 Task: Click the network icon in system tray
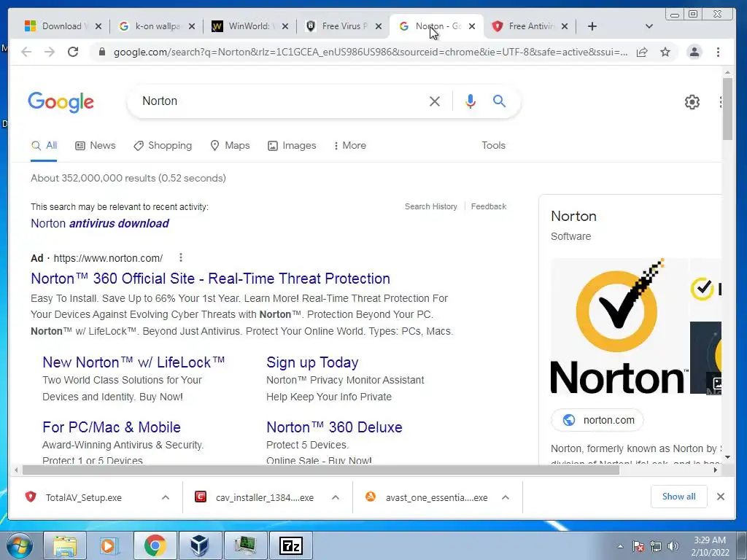click(656, 546)
